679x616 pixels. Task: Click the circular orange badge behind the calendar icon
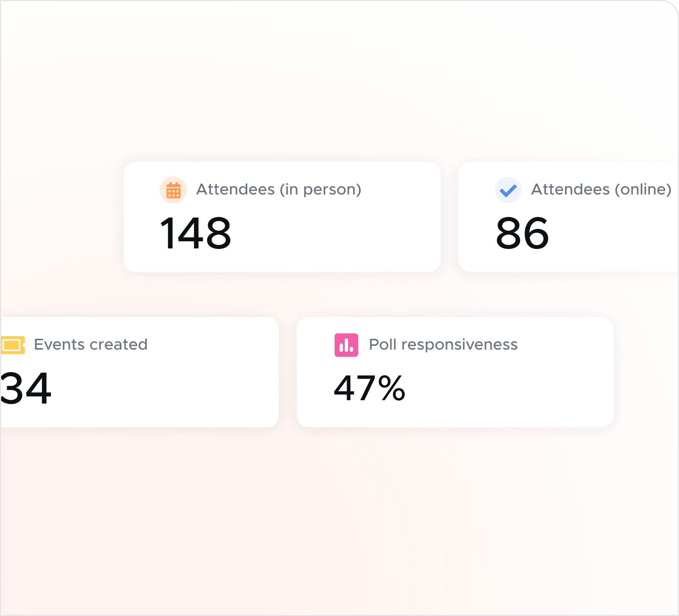172,190
